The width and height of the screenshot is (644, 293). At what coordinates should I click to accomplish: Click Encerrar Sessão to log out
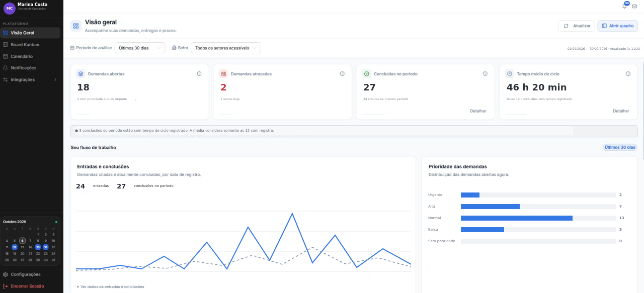click(30, 286)
